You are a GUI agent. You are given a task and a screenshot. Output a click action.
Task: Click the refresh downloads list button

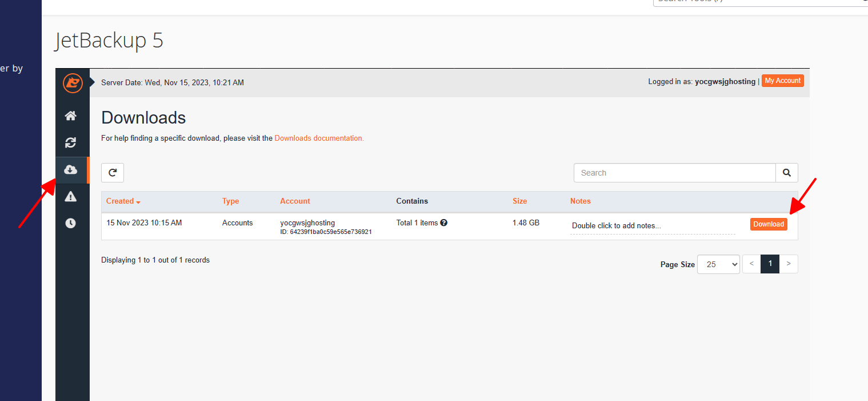113,173
